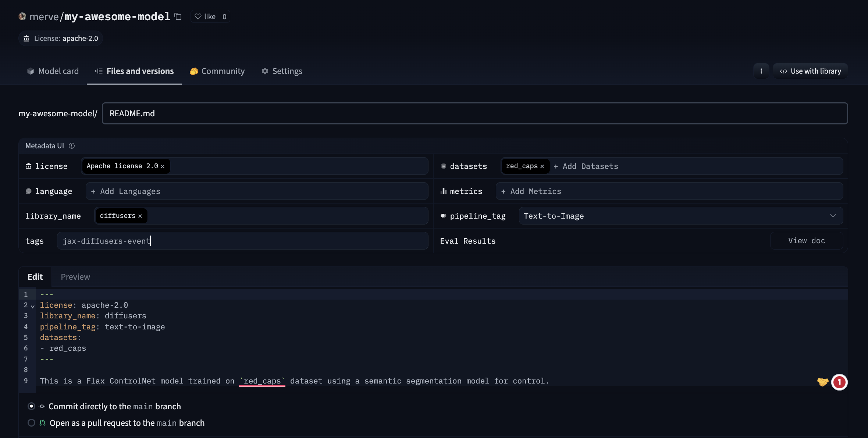The image size is (868, 438).
Task: Remove the diffusers library tag
Action: click(x=140, y=216)
